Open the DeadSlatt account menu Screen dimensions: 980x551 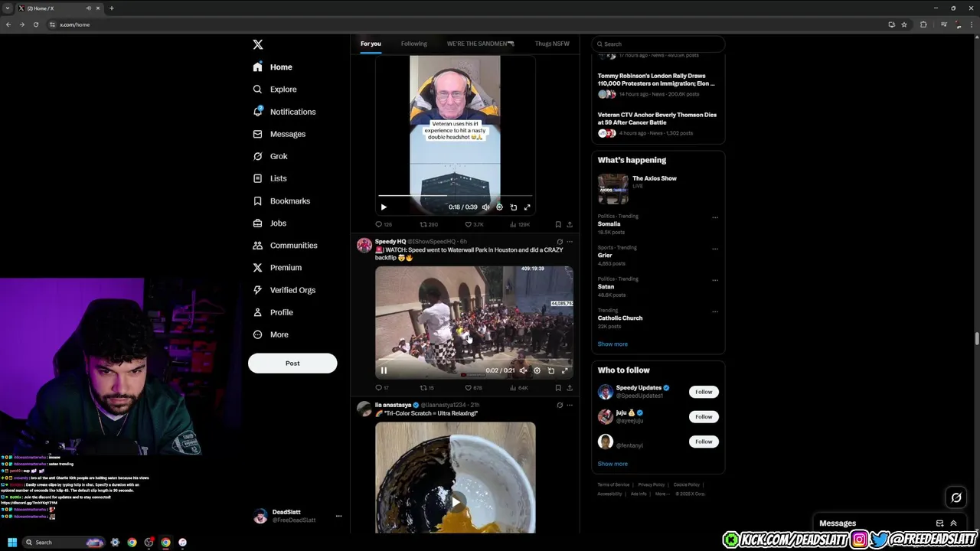(x=297, y=516)
